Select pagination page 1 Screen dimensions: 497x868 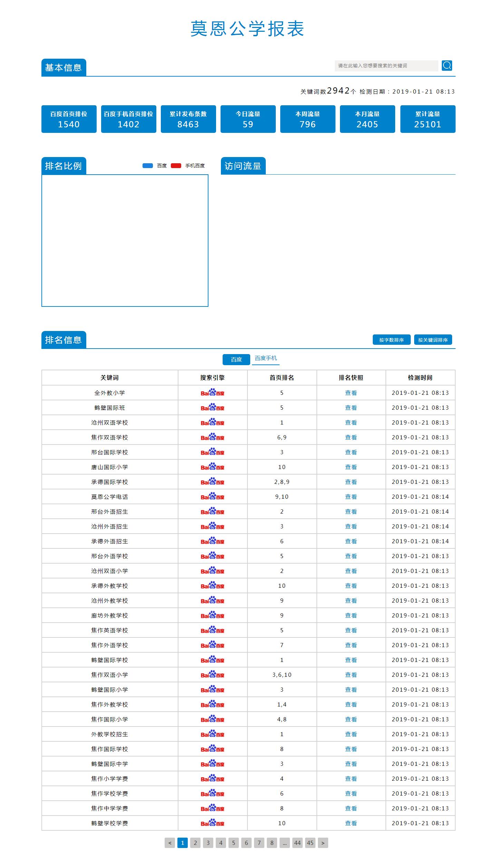point(183,843)
